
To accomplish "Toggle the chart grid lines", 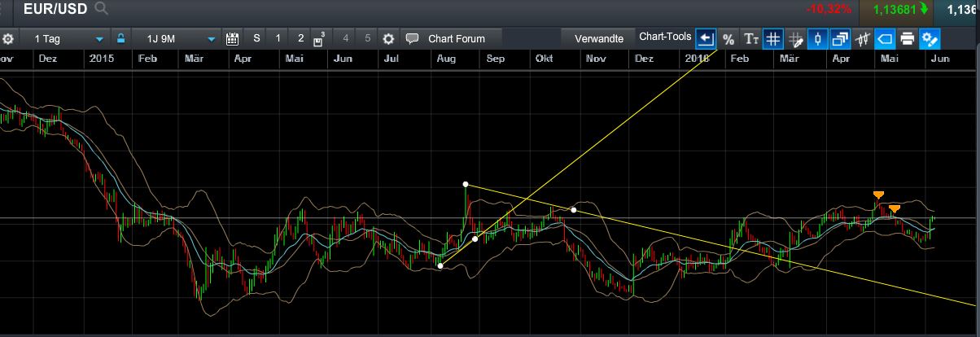I will pyautogui.click(x=773, y=38).
